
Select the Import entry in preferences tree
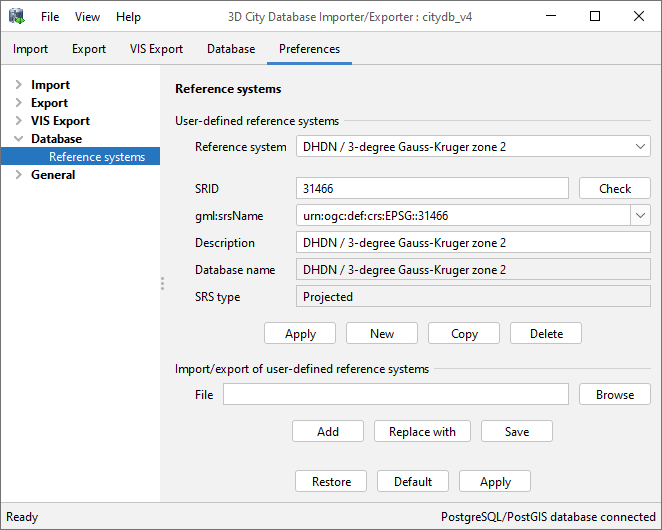tap(50, 85)
